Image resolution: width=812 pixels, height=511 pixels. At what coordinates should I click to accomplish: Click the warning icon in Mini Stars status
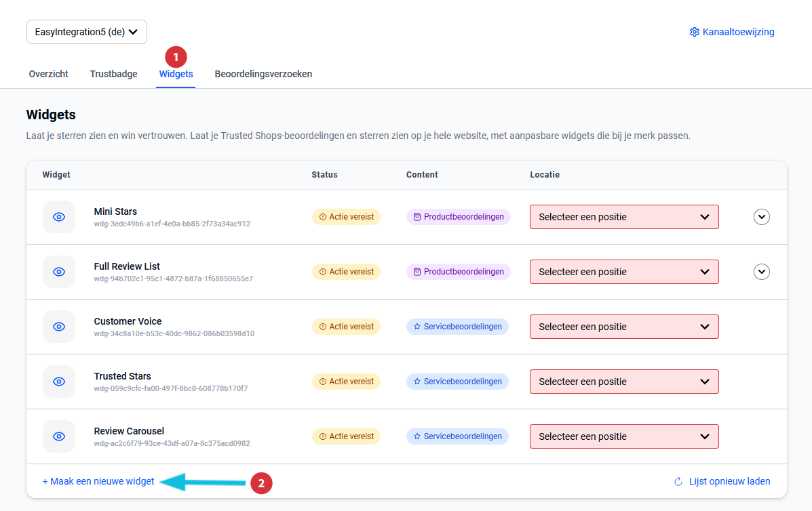(322, 217)
